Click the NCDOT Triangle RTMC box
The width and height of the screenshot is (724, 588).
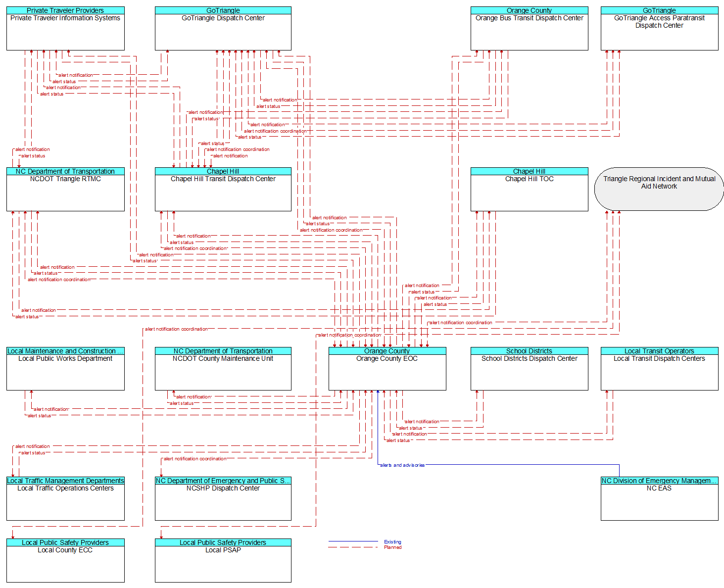click(x=65, y=189)
